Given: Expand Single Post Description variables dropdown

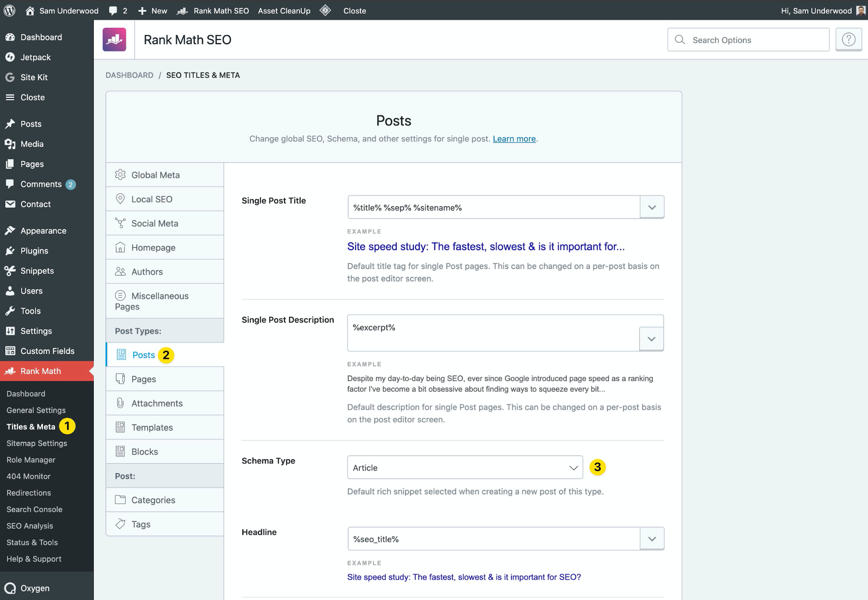Looking at the screenshot, I should [651, 339].
